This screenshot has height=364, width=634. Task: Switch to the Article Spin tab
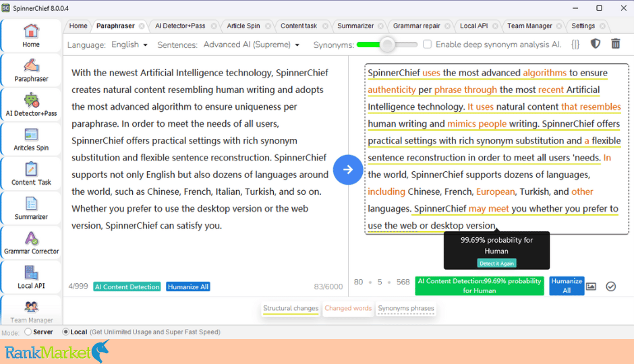pos(243,26)
